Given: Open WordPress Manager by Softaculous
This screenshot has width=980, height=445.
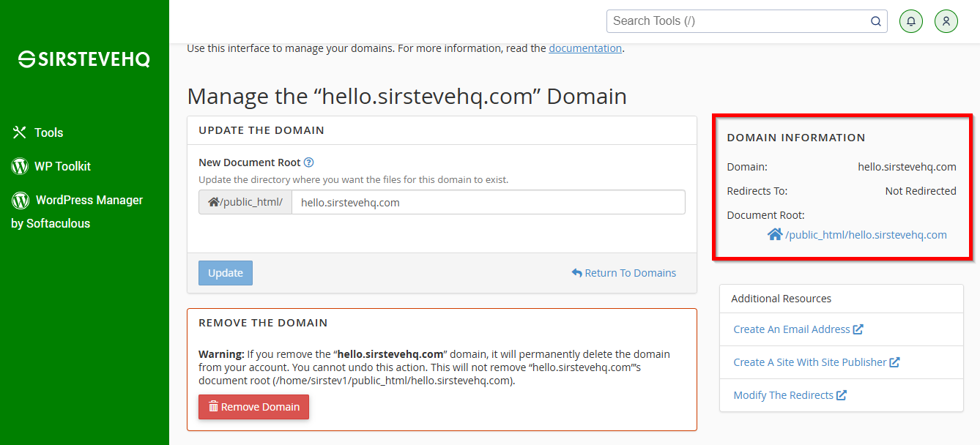Looking at the screenshot, I should point(77,212).
